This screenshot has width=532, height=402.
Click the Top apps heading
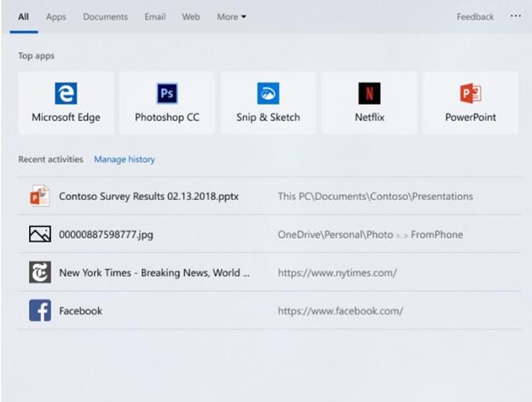(x=37, y=56)
